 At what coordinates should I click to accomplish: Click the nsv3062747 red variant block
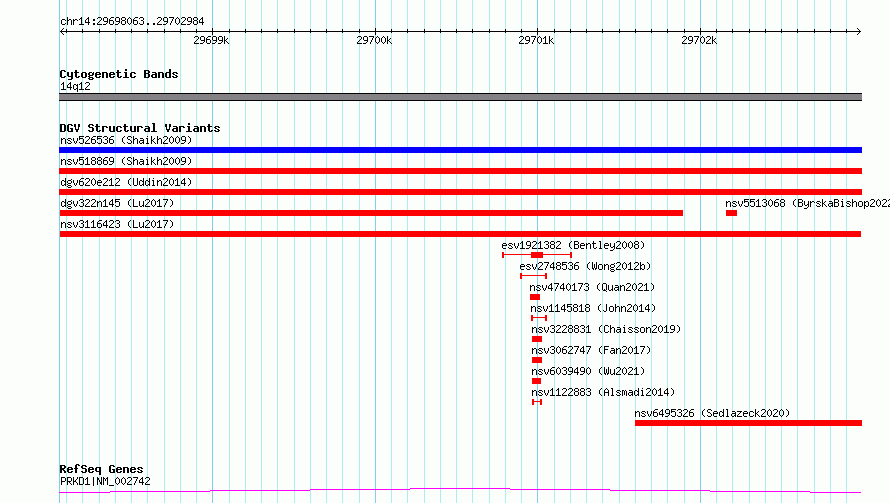(537, 360)
